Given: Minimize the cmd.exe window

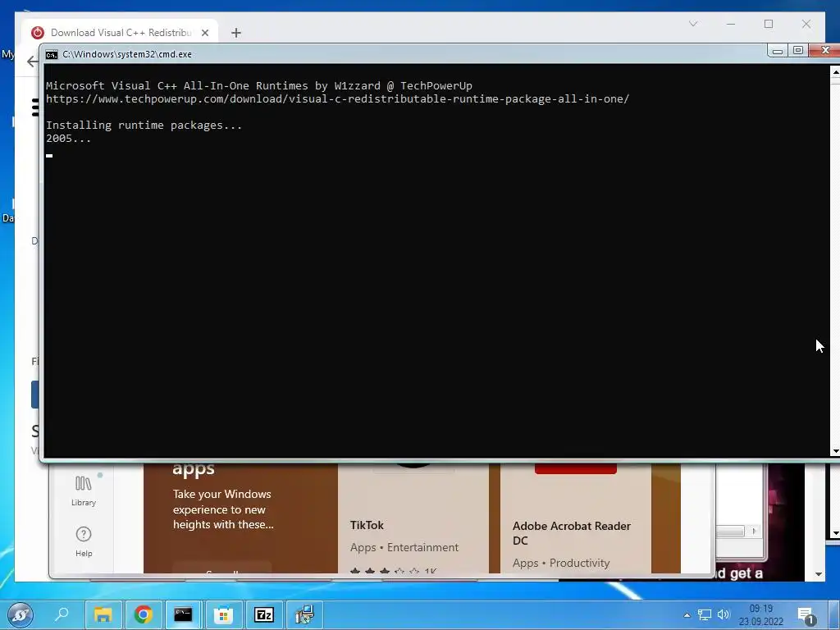Looking at the screenshot, I should 778,50.
